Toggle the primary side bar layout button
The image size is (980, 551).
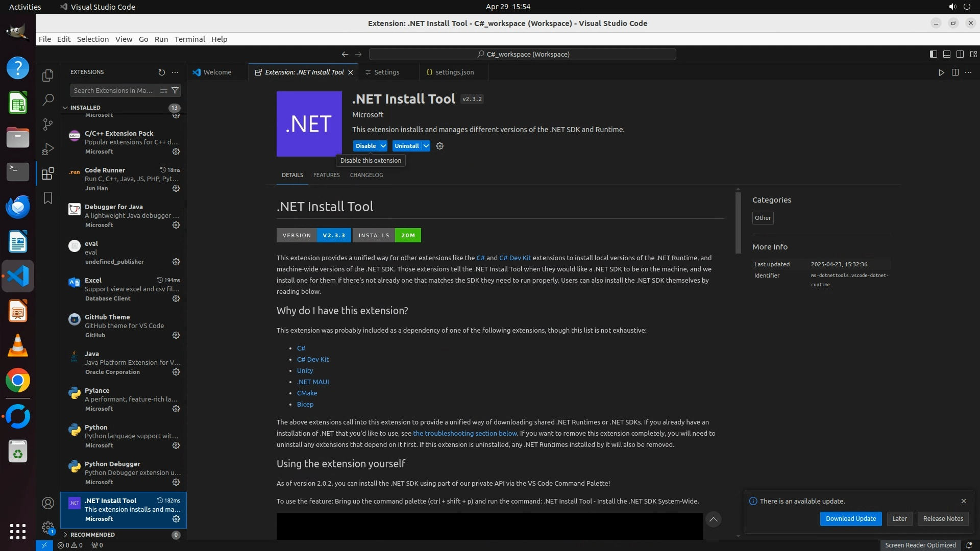click(933, 54)
